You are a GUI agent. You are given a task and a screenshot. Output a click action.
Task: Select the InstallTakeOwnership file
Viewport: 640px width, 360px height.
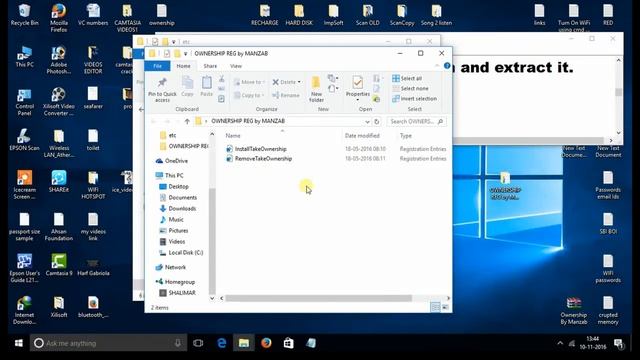[260, 149]
